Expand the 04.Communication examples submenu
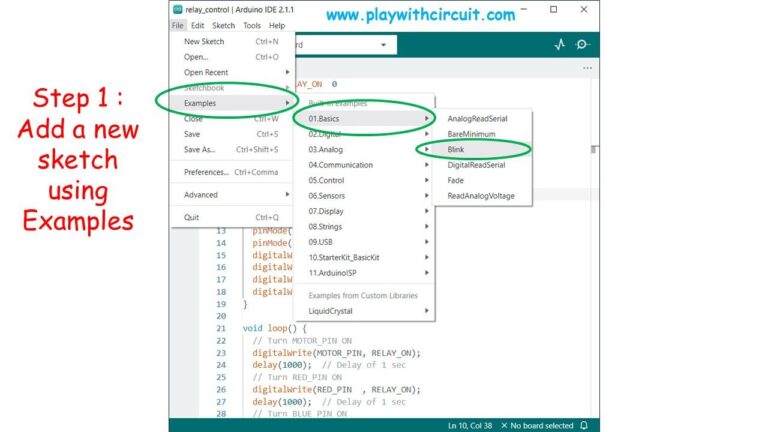 pyautogui.click(x=364, y=165)
